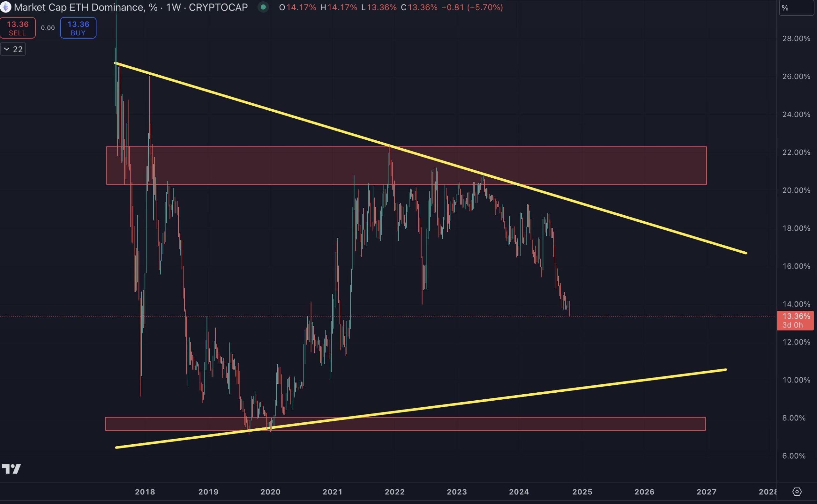Click the Market Cap ETH Dominance symbol title
Viewport: 817px width, 504px height.
[86, 7]
